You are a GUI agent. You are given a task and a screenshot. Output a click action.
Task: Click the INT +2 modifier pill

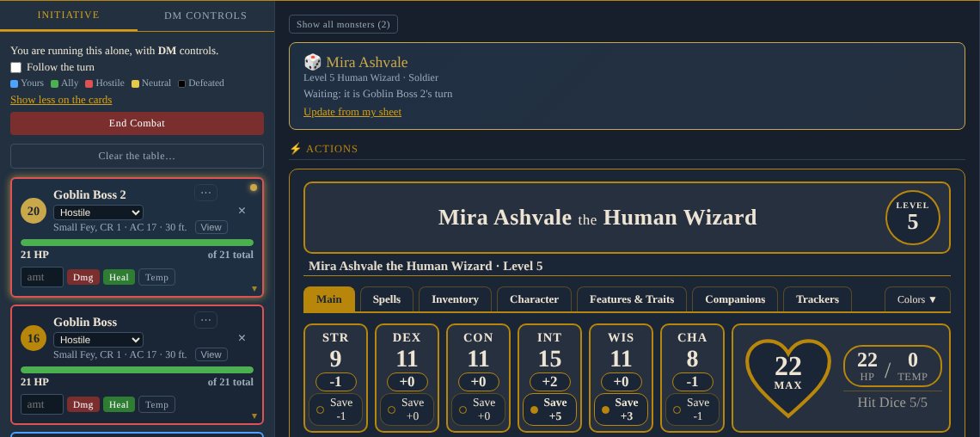pos(549,382)
